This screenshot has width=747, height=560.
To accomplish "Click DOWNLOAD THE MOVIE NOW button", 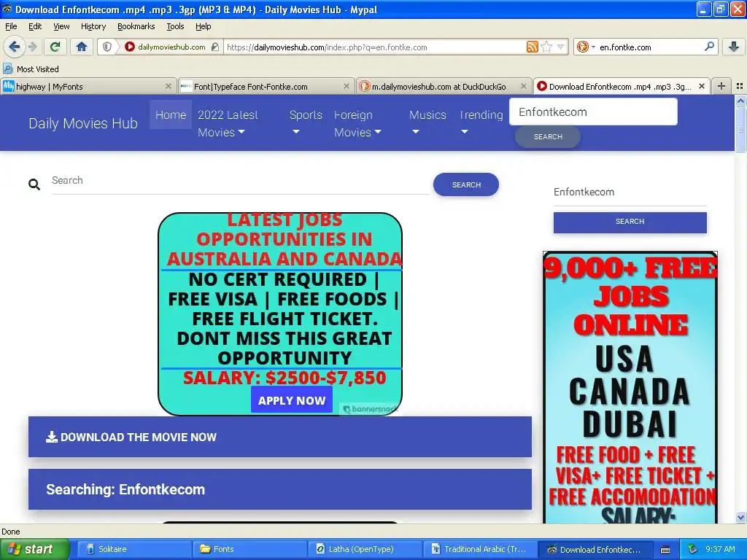I will [x=280, y=437].
